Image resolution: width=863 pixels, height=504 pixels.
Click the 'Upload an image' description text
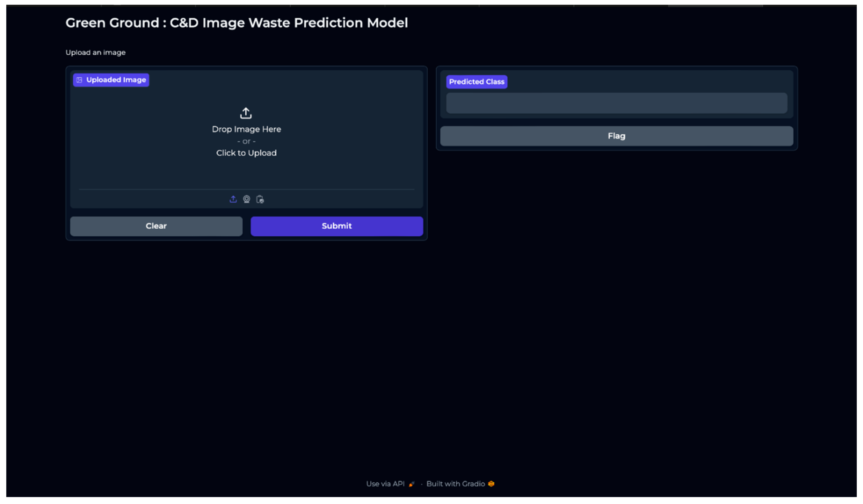[95, 53]
